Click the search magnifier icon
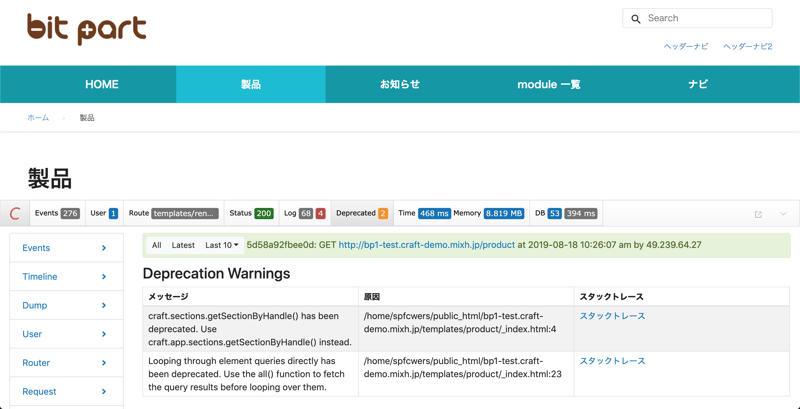Screen dimensions: 800x409 click(x=636, y=19)
